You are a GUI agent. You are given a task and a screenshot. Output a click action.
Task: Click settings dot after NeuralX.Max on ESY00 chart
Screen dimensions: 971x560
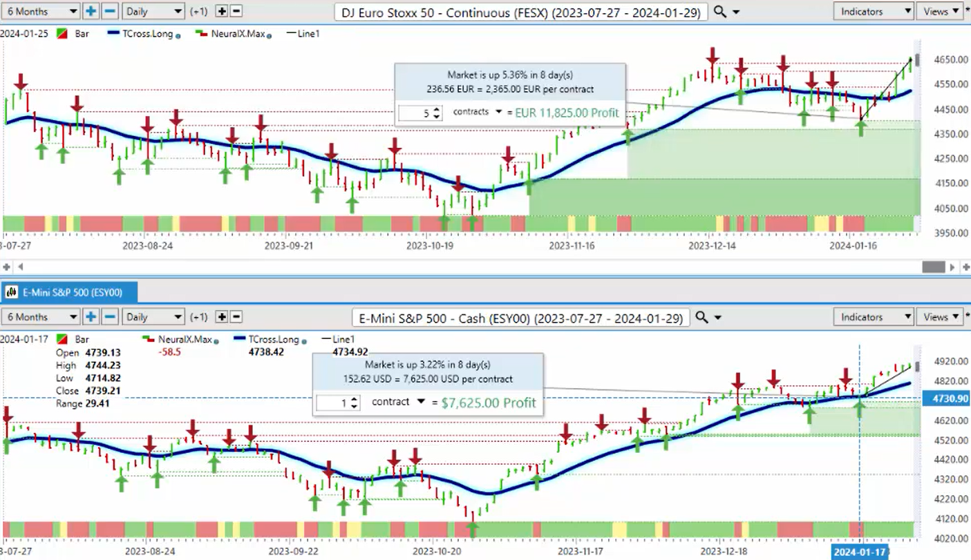coord(217,340)
